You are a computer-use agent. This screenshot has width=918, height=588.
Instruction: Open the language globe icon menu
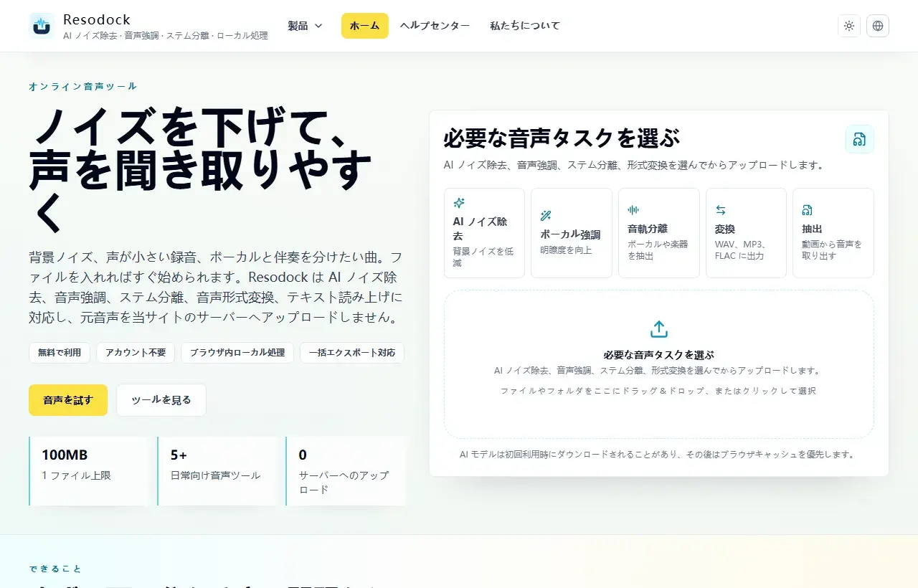pos(878,26)
